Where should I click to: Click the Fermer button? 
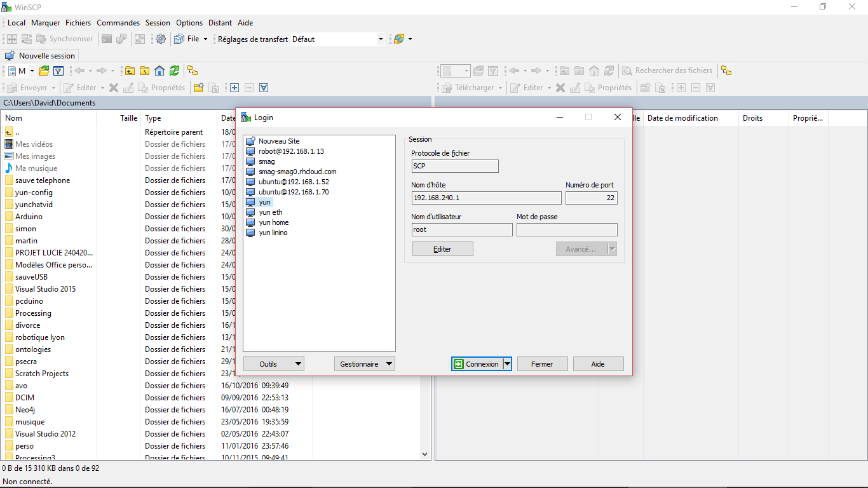pyautogui.click(x=542, y=364)
